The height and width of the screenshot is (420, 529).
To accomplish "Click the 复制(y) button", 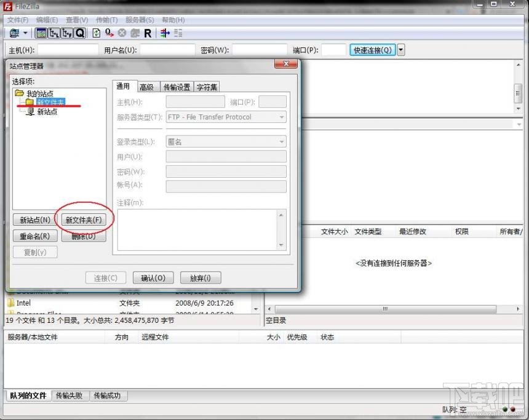I will [35, 252].
